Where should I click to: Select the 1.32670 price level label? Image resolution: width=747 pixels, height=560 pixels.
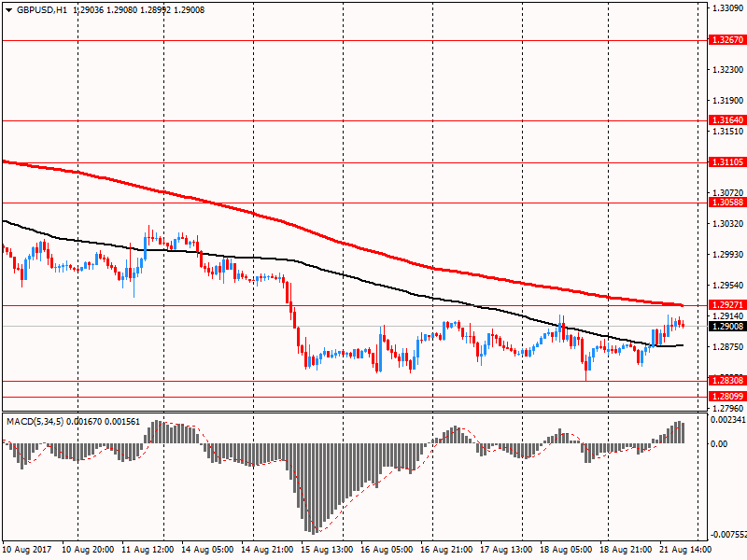(727, 40)
